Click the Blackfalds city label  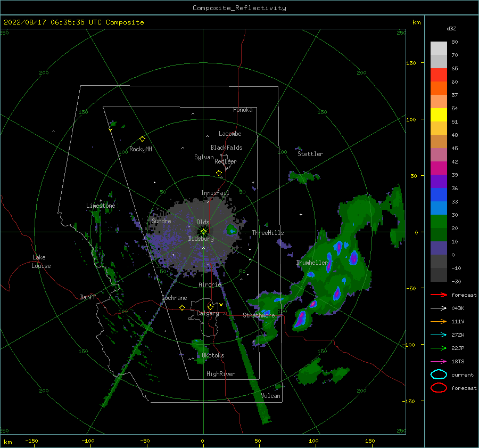[226, 148]
